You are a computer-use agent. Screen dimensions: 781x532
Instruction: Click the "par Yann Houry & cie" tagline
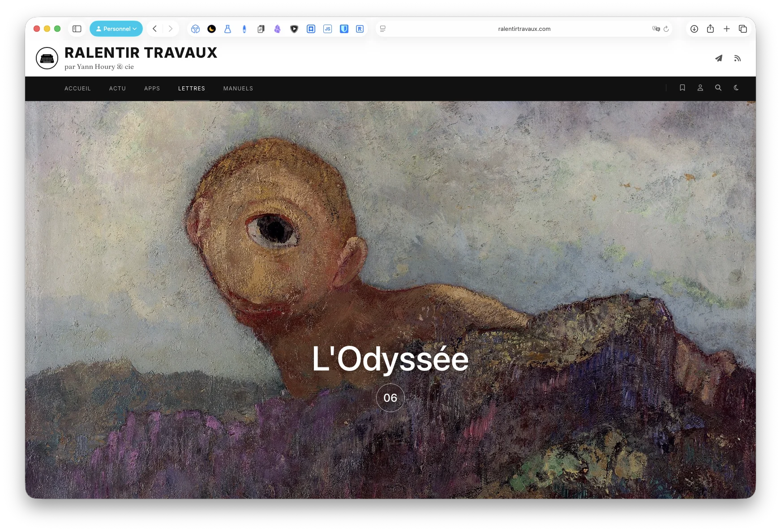pos(99,67)
